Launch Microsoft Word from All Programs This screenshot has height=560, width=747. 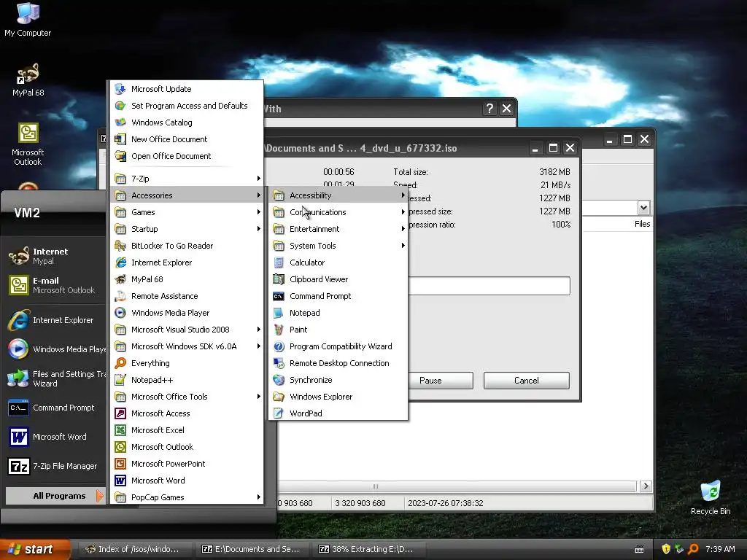[x=187, y=481]
